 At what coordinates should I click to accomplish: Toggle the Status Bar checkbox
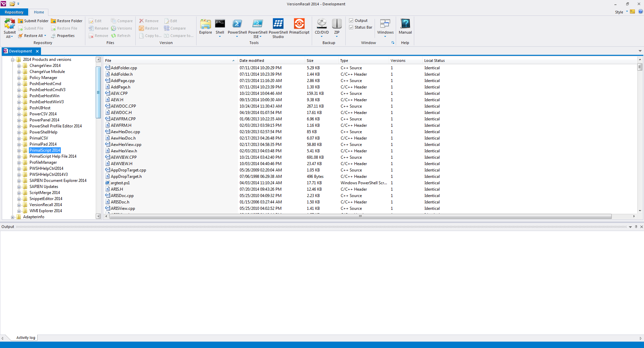tap(351, 27)
